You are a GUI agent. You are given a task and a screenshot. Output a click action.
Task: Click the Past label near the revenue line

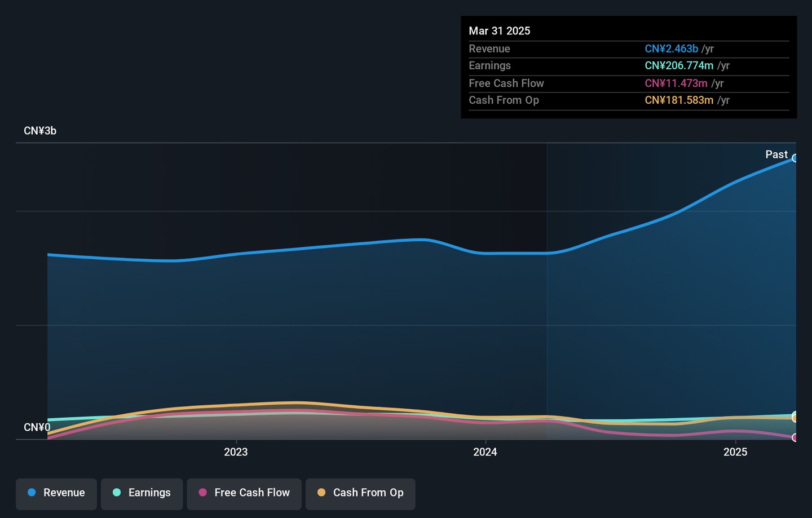point(776,154)
